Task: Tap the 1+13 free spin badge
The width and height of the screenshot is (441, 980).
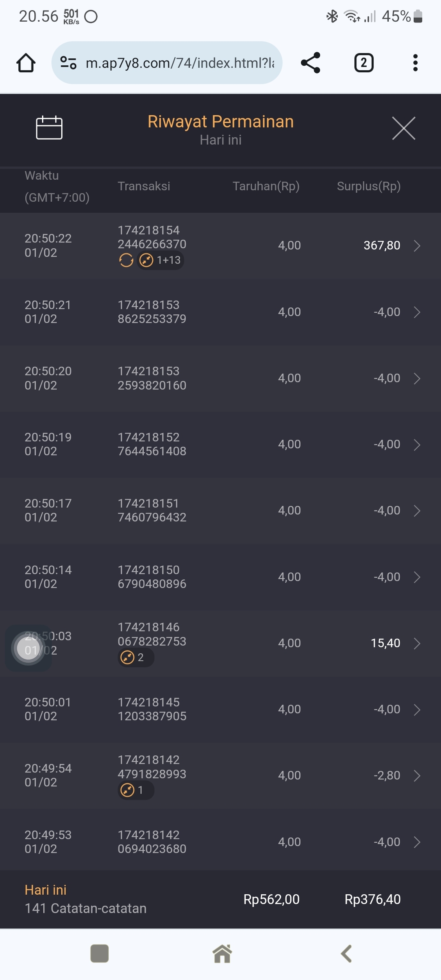Action: (x=160, y=260)
